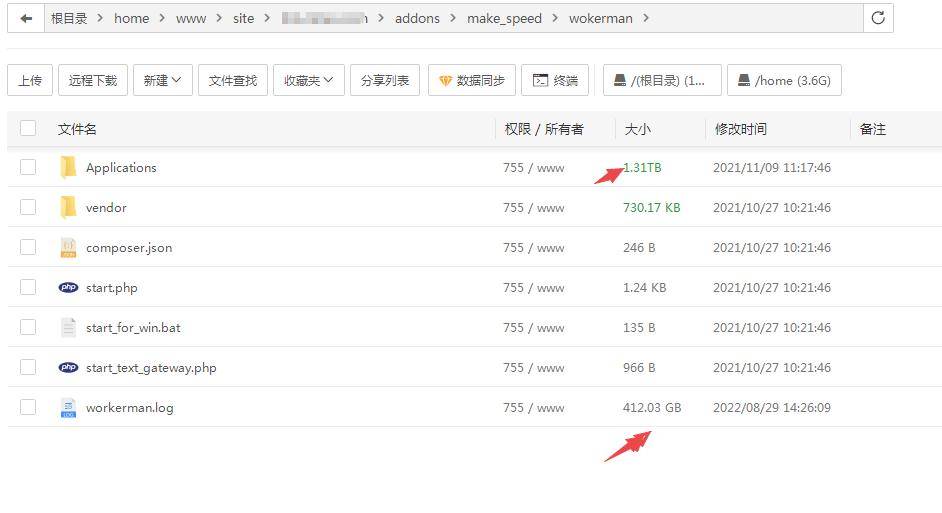Click the 上传 upload button
The width and height of the screenshot is (942, 513).
pos(30,80)
